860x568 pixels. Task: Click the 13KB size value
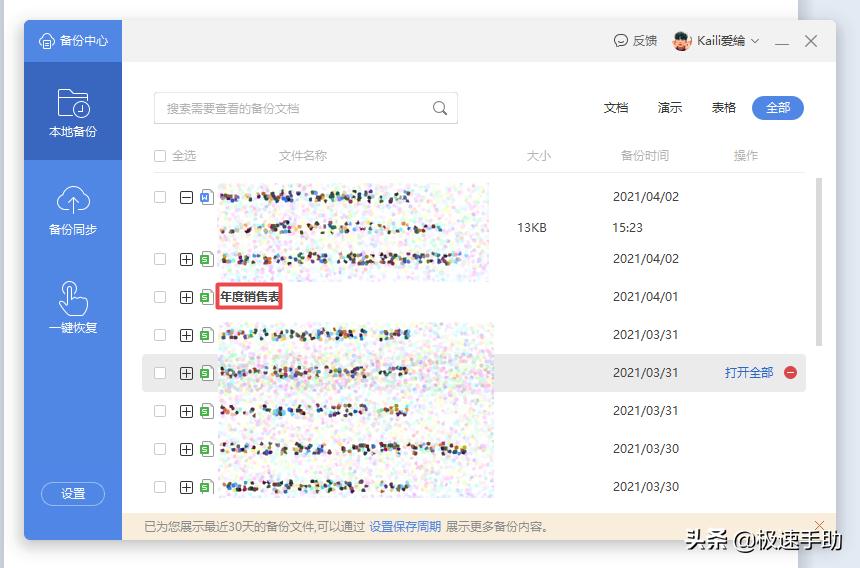[x=531, y=228]
